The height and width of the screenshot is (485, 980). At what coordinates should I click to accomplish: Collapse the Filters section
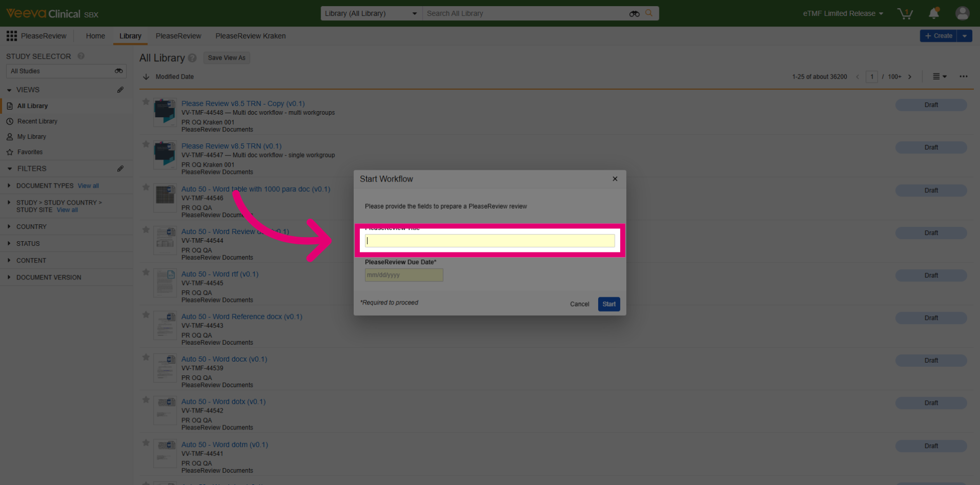click(x=9, y=168)
